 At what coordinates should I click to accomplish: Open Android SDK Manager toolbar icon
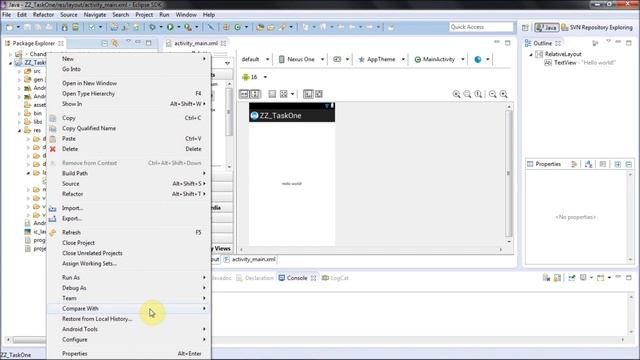[64, 27]
